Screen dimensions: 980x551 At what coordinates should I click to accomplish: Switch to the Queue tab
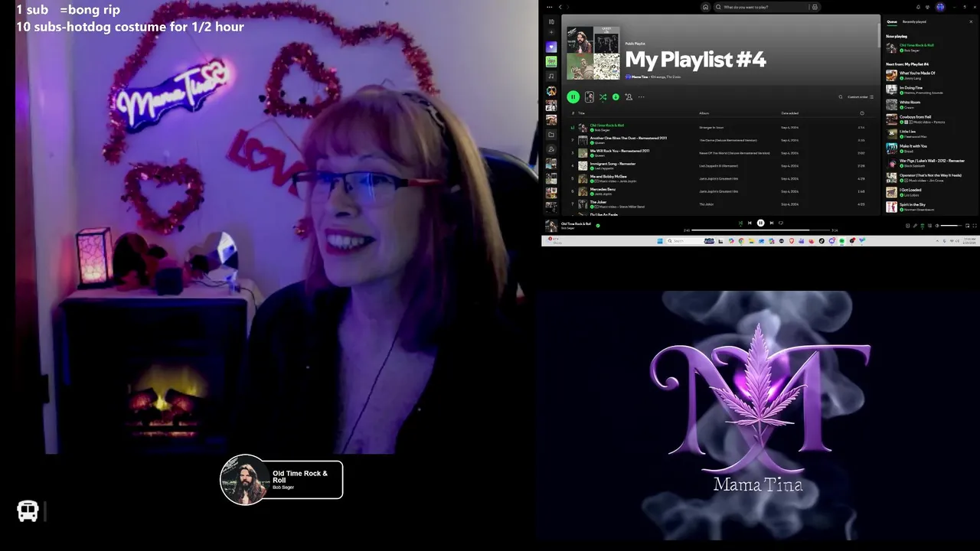tap(891, 21)
